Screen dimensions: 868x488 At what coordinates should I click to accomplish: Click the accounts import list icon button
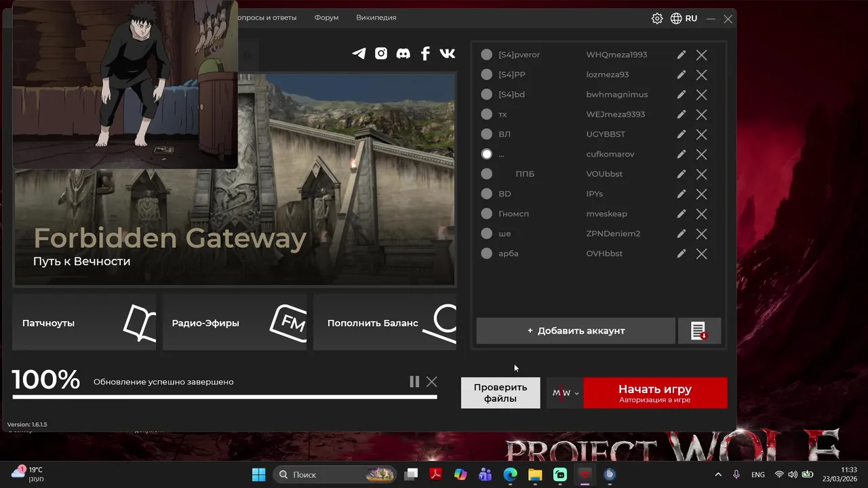698,331
